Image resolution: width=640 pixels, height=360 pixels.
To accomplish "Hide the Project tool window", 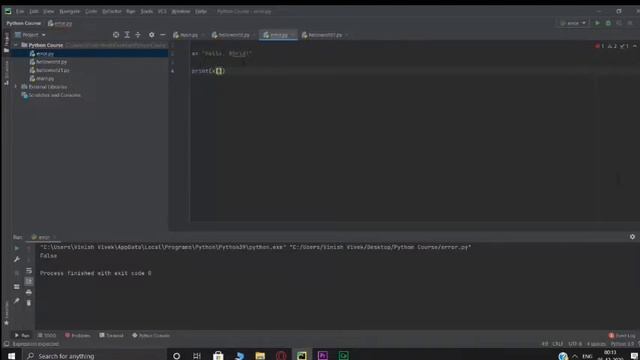I will click(x=162, y=35).
